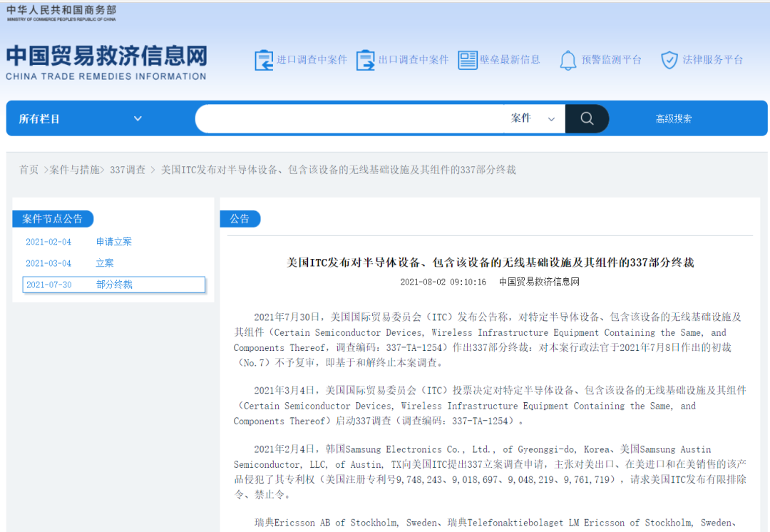Screen dimensions: 770x532
Task: Expand the 所有栏目 dropdown
Action: pos(81,118)
